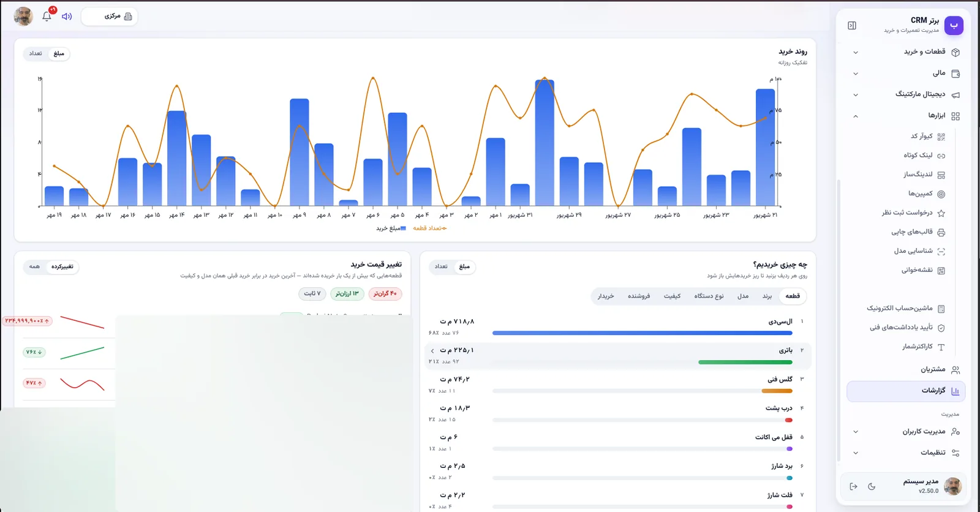Open the کیوآر کد tool
This screenshot has height=512, width=980.
927,137
